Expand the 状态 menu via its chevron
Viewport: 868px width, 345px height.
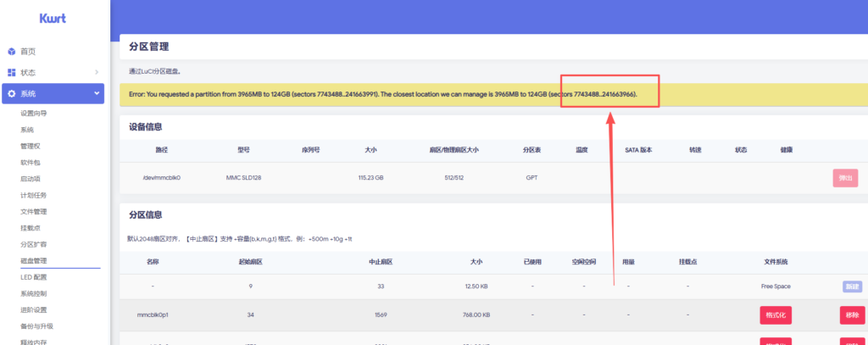pyautogui.click(x=97, y=73)
